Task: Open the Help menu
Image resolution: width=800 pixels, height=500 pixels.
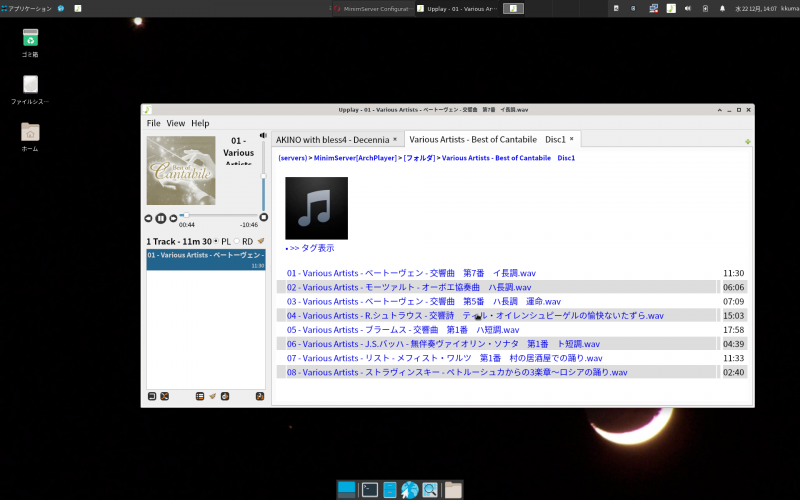Action: pyautogui.click(x=200, y=123)
